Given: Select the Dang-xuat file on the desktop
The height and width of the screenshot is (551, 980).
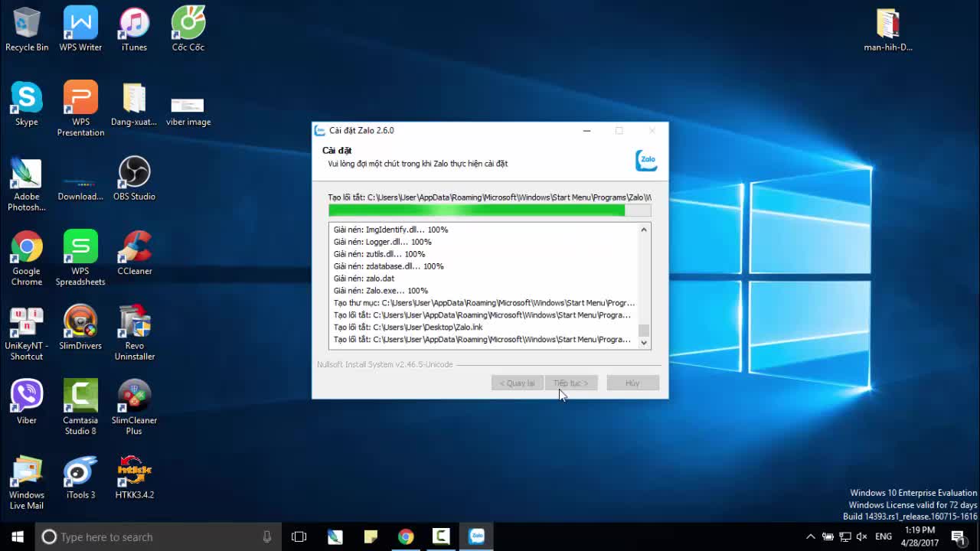Looking at the screenshot, I should (134, 104).
